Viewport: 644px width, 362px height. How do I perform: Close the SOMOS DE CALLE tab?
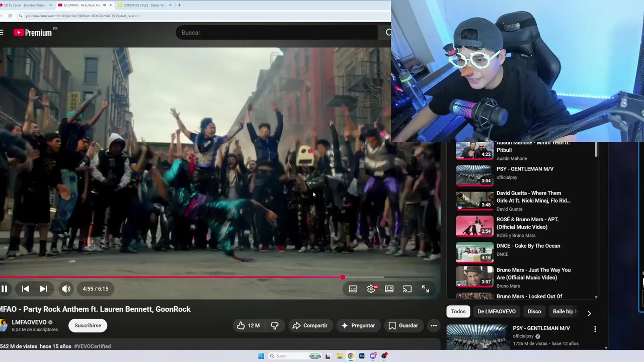170,5
